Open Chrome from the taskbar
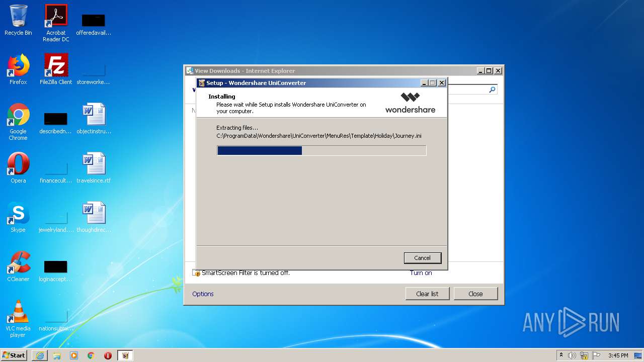Image resolution: width=644 pixels, height=362 pixels. pos(91,355)
